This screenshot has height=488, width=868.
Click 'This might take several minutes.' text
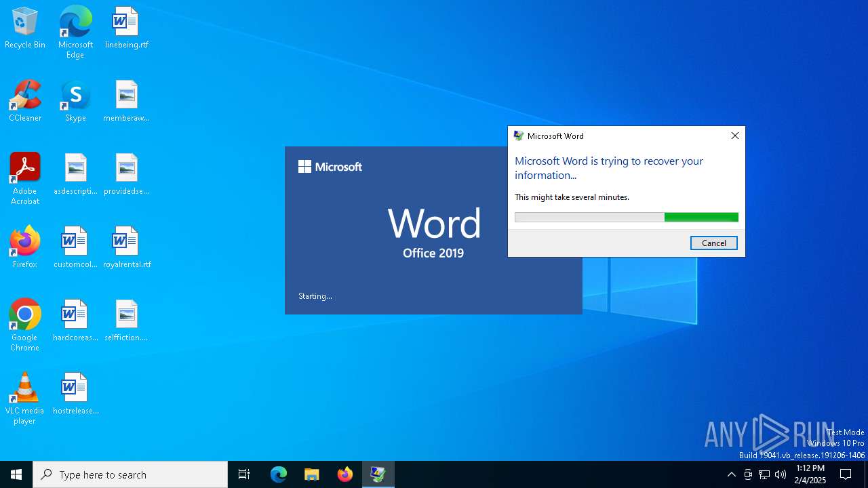click(x=572, y=197)
